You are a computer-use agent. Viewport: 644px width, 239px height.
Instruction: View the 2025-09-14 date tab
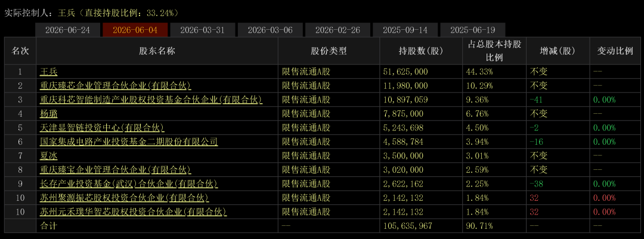[405, 30]
